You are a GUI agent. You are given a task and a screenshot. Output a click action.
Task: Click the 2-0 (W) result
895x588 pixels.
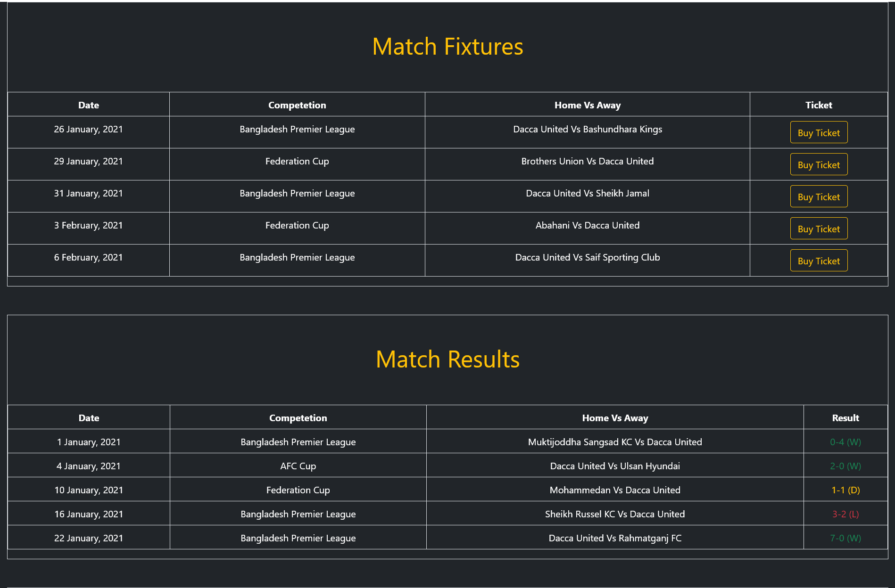point(845,466)
